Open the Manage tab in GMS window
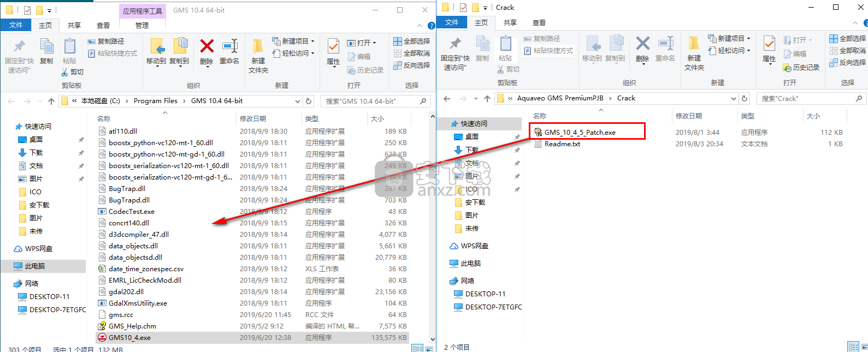The height and width of the screenshot is (352, 868). (142, 25)
